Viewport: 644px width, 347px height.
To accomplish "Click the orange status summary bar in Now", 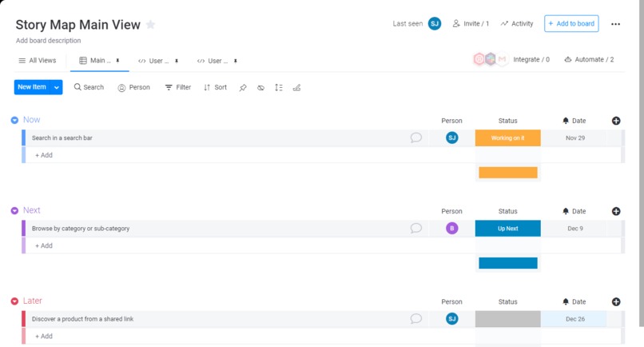I will (508, 172).
